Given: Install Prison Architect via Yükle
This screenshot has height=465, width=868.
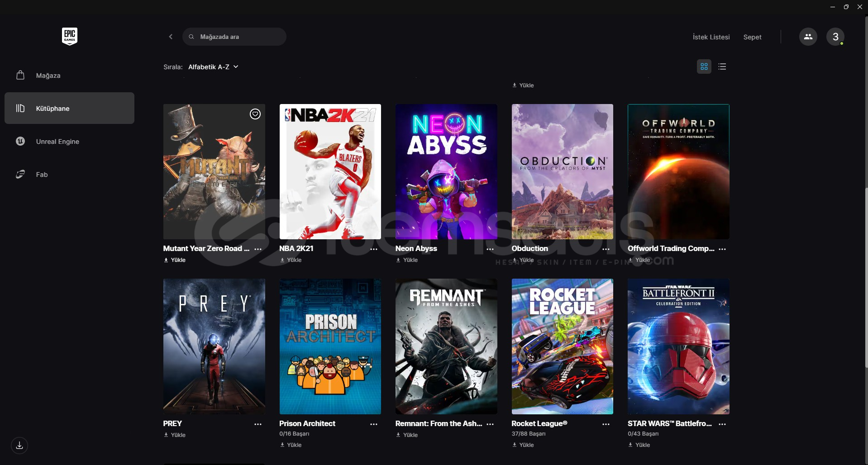Looking at the screenshot, I should pos(291,445).
